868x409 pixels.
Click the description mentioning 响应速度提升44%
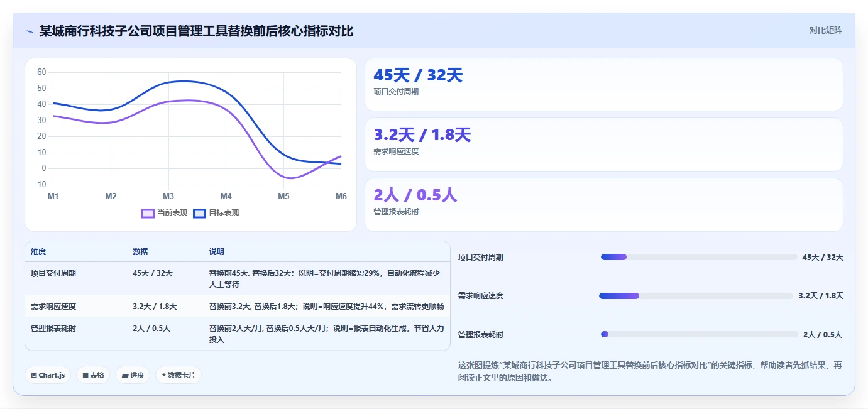(327, 307)
